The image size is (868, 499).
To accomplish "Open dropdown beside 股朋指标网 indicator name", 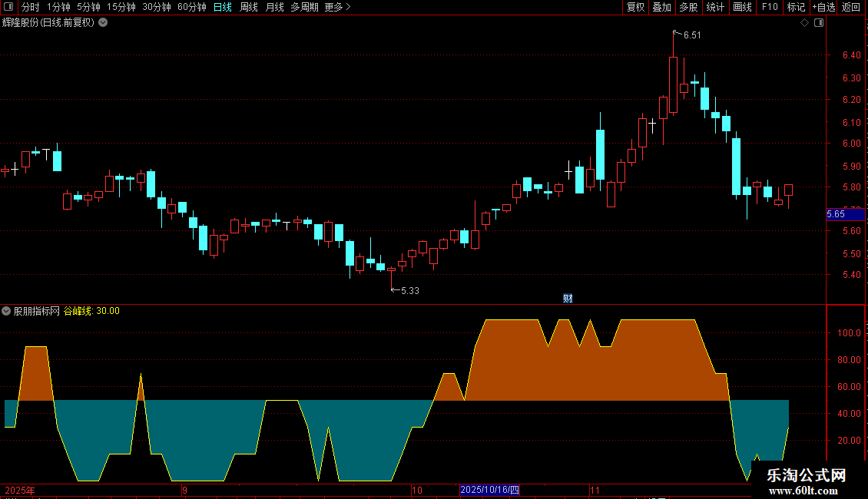I will 6,311.
